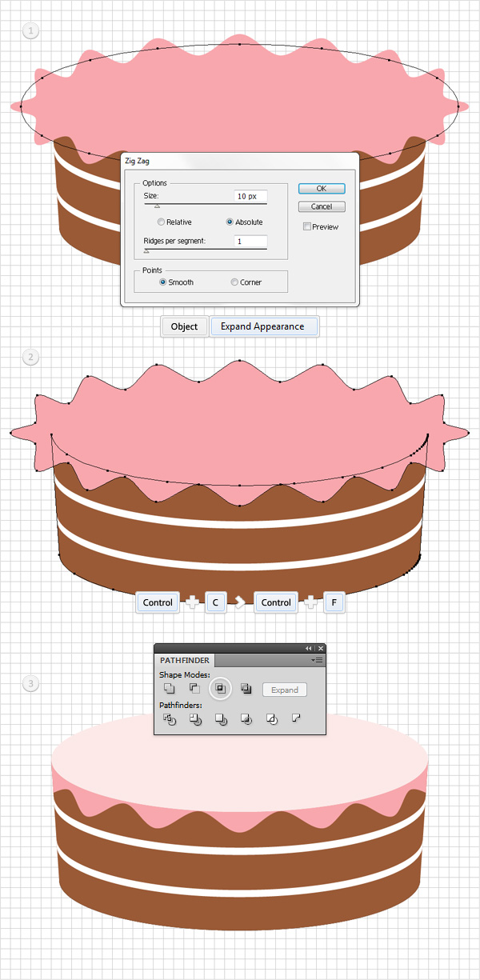The image size is (480, 980).
Task: Click the Size value field
Action: coord(250,196)
